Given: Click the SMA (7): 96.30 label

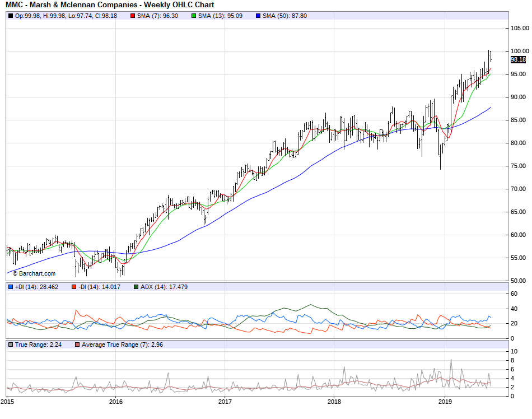Looking at the screenshot, I should pyautogui.click(x=157, y=16).
